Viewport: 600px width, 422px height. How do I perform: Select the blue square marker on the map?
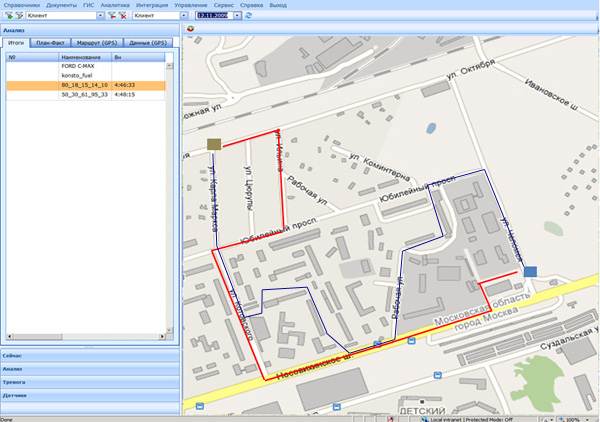[x=530, y=272]
